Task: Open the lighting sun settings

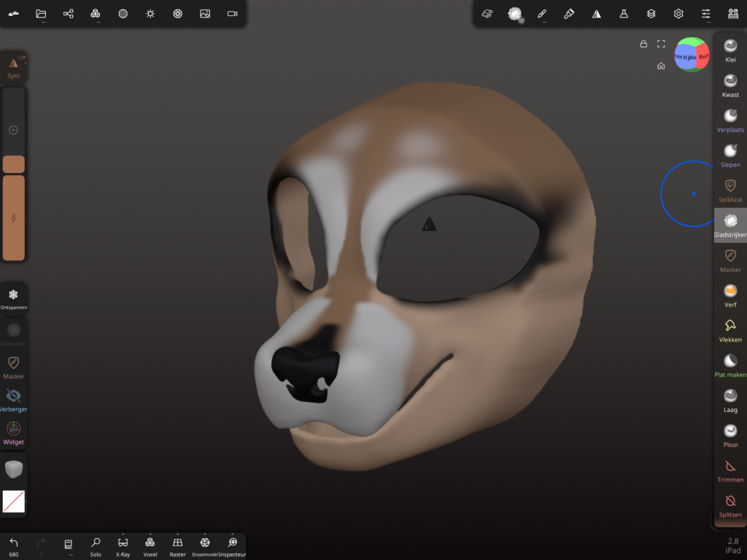Action: pos(150,14)
